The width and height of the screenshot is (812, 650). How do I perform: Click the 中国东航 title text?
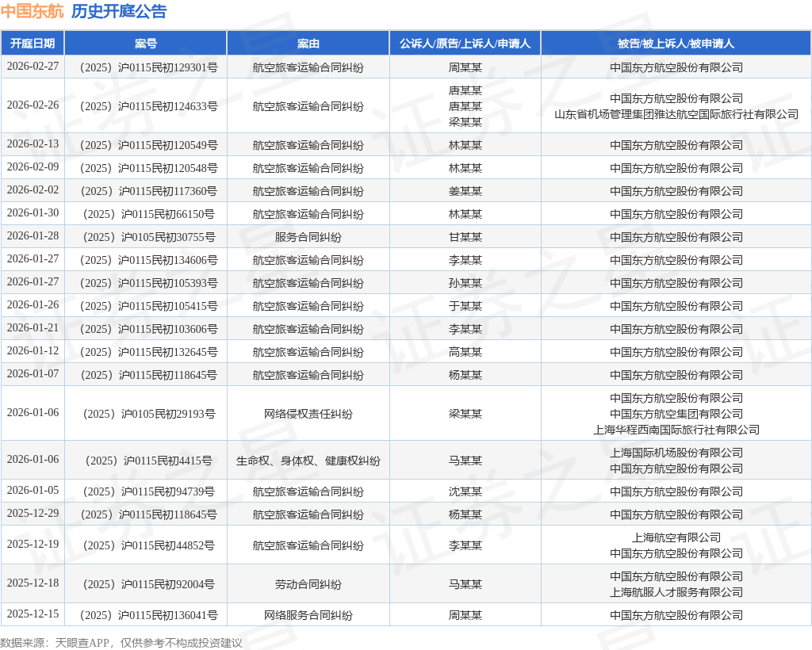pos(32,11)
